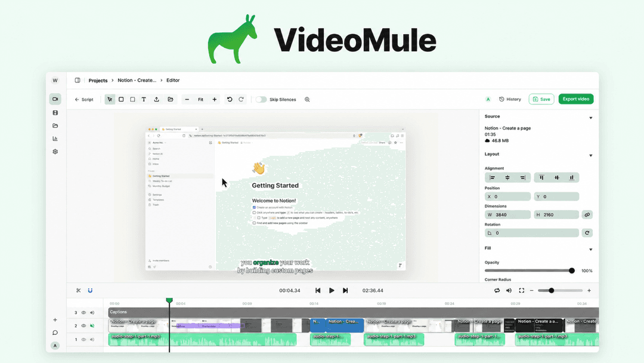This screenshot has height=363, width=644.
Task: Click the plus icon in left sidebar
Action: tap(55, 320)
